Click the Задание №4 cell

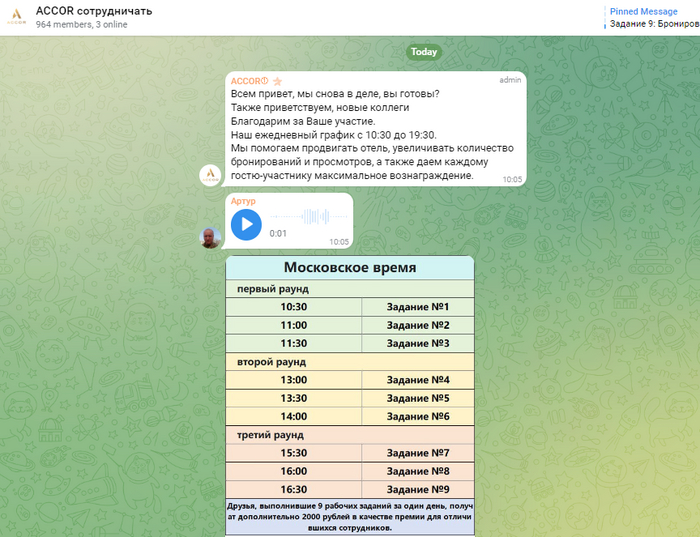pyautogui.click(x=418, y=380)
